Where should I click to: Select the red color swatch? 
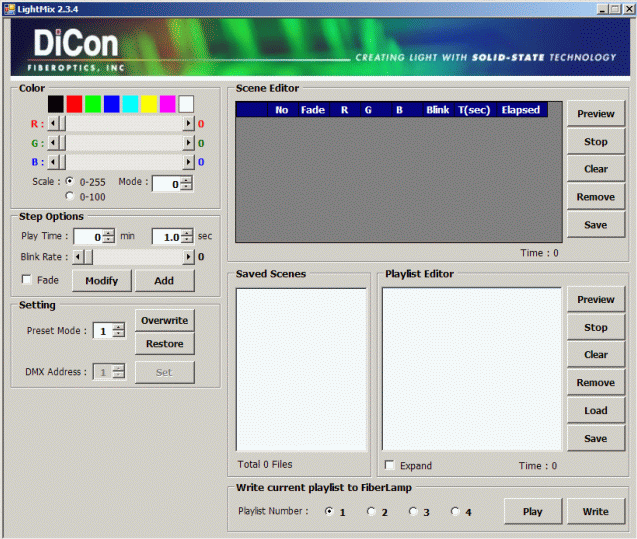(x=74, y=104)
